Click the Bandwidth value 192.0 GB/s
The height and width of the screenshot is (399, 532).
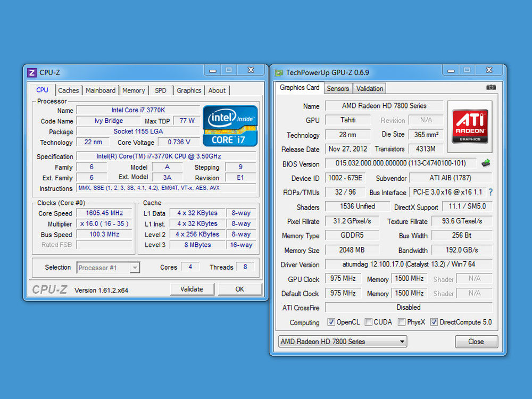pos(462,250)
